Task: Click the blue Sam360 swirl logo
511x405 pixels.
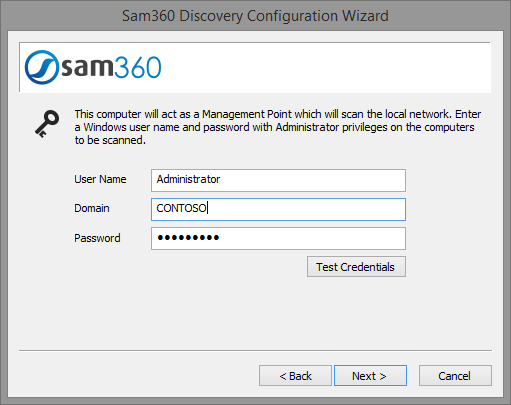Action: 41,67
